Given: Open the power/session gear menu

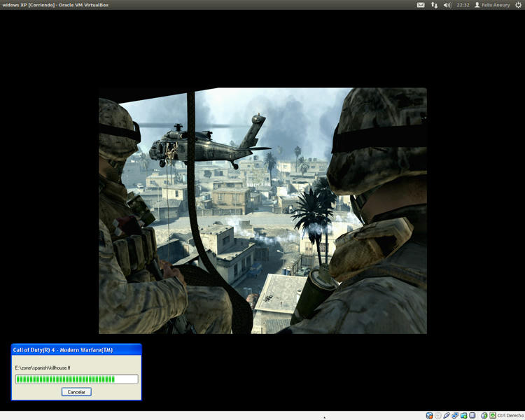Looking at the screenshot, I should click(518, 5).
